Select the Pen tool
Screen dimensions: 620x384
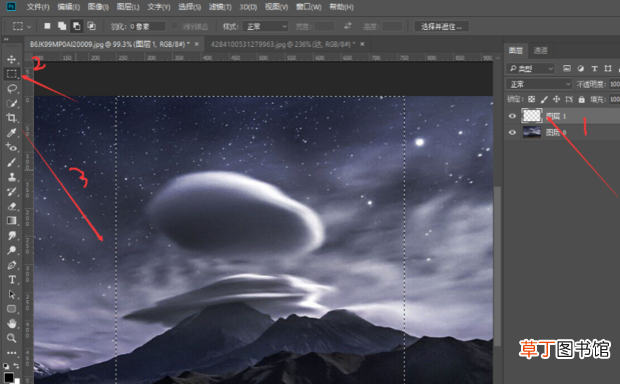click(11, 265)
